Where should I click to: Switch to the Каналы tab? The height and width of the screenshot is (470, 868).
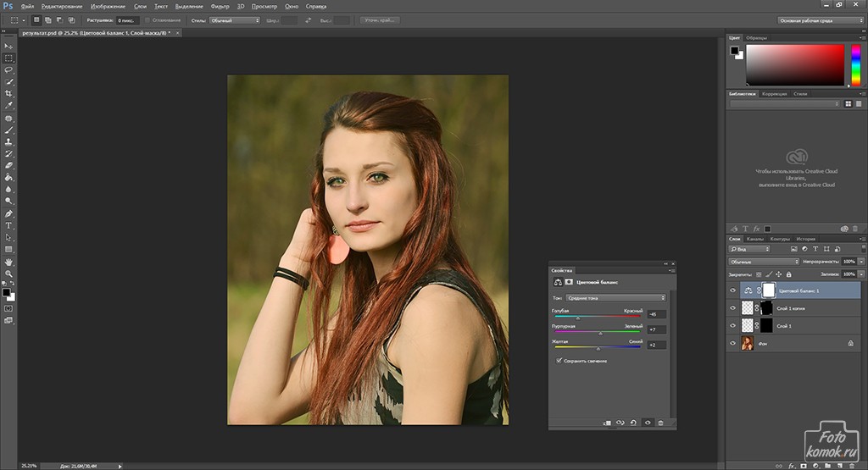click(x=755, y=239)
